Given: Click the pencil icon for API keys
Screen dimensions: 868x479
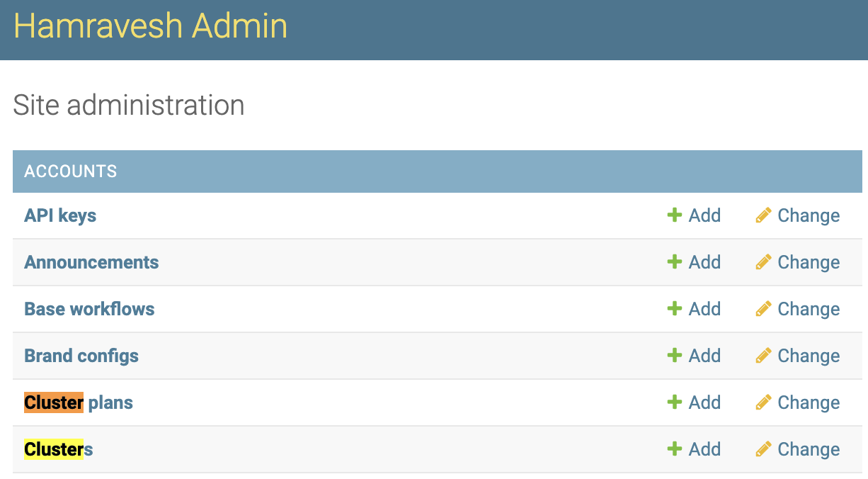Looking at the screenshot, I should [x=763, y=215].
